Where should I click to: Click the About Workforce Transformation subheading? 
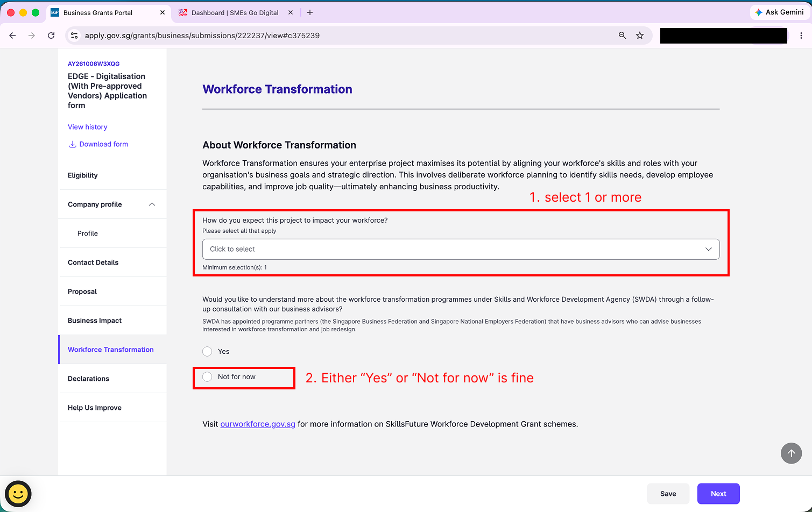tap(279, 145)
